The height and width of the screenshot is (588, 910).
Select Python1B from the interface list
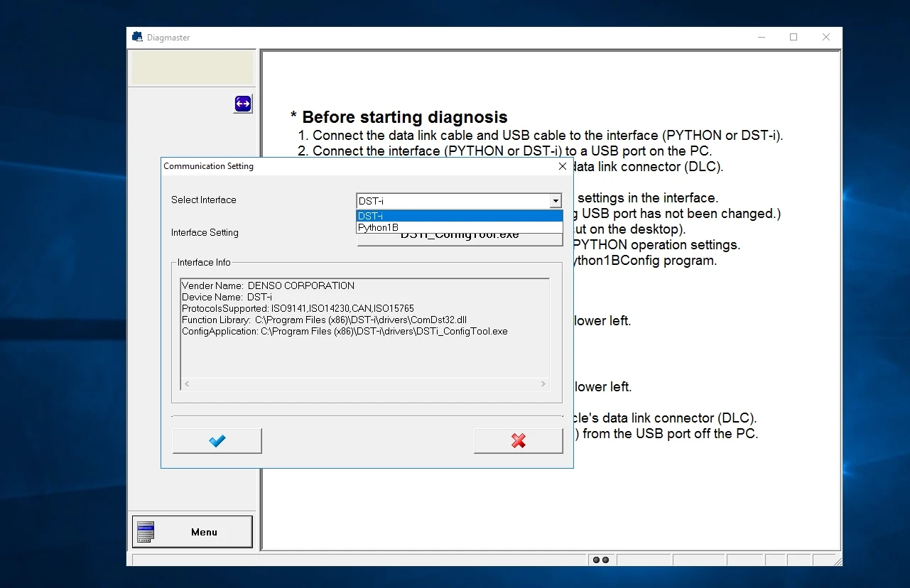[458, 227]
